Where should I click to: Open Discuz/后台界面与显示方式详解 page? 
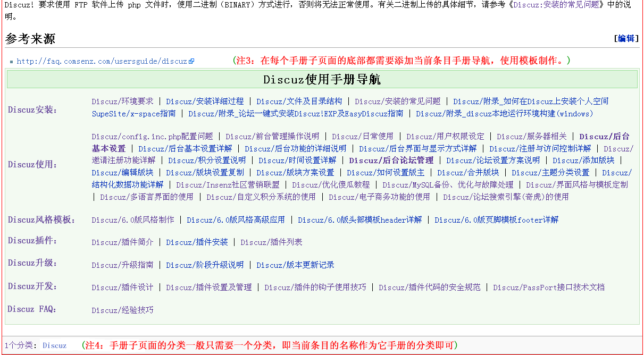(x=418, y=148)
